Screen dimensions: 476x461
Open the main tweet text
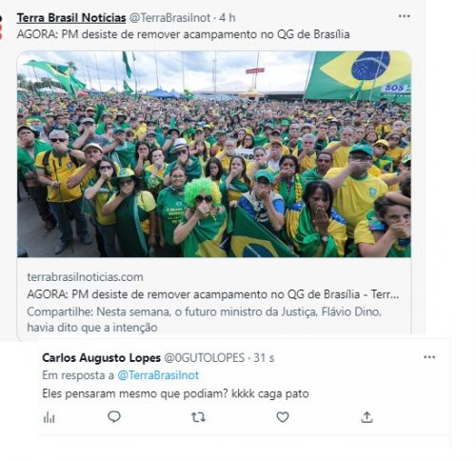[183, 34]
